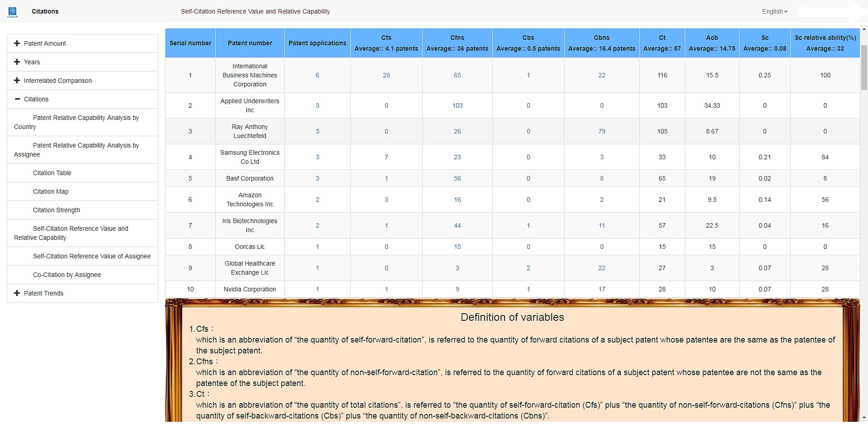Image resolution: width=868 pixels, height=424 pixels.
Task: Click the Cbns column header
Action: 602,43
